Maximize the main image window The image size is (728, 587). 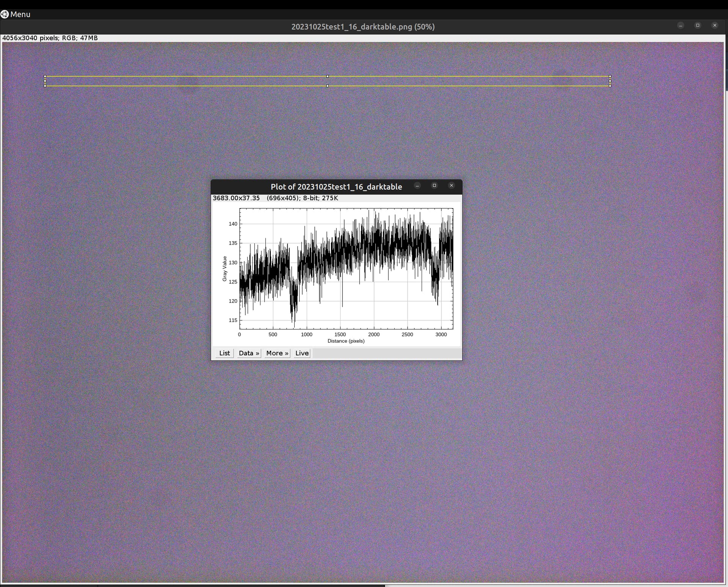pyautogui.click(x=698, y=25)
